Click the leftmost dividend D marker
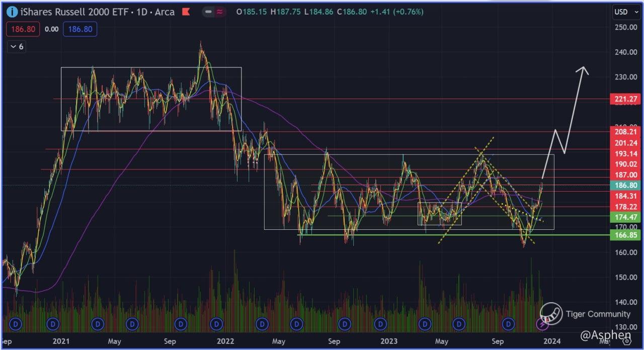 [x=15, y=324]
